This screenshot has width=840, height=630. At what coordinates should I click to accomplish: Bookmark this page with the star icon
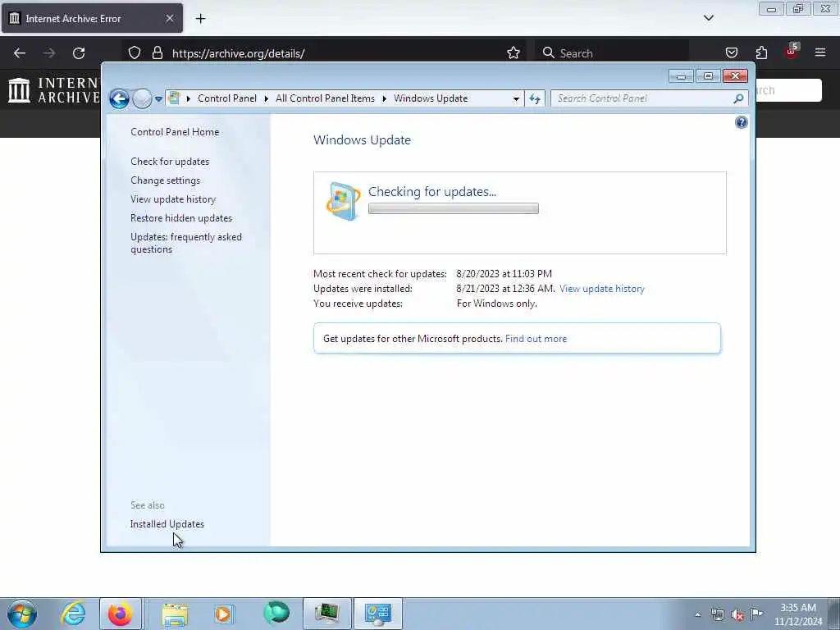[514, 53]
